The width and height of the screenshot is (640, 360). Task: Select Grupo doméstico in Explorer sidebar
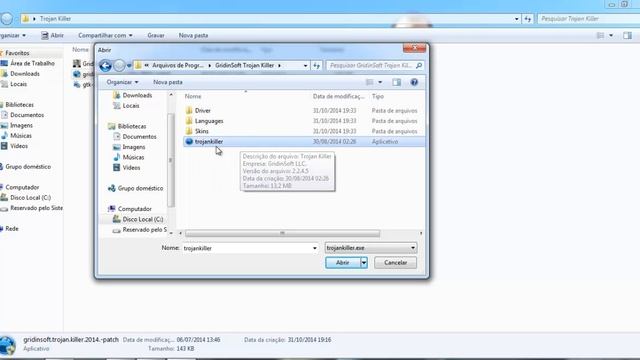pos(28,167)
